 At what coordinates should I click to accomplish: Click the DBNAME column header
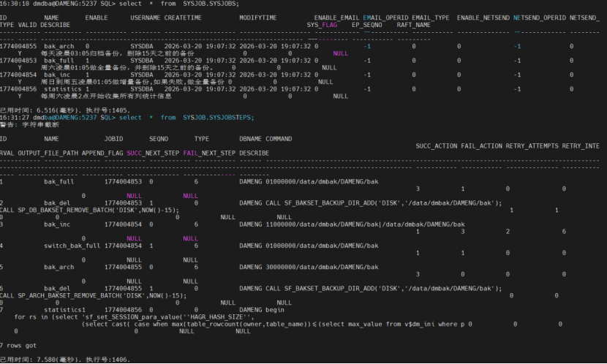(x=250, y=139)
